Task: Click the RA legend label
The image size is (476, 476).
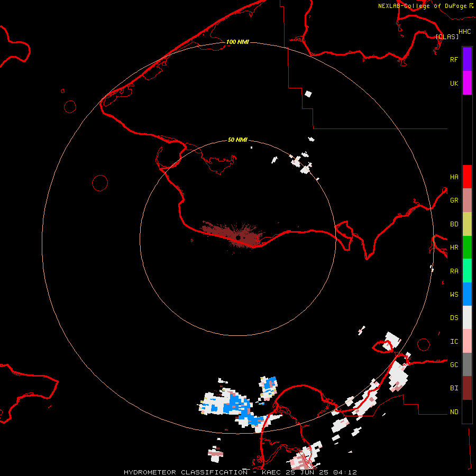Action: click(454, 271)
